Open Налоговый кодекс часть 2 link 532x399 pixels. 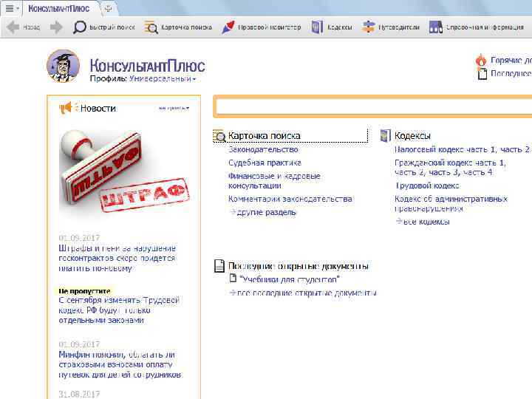pyautogui.click(x=515, y=149)
